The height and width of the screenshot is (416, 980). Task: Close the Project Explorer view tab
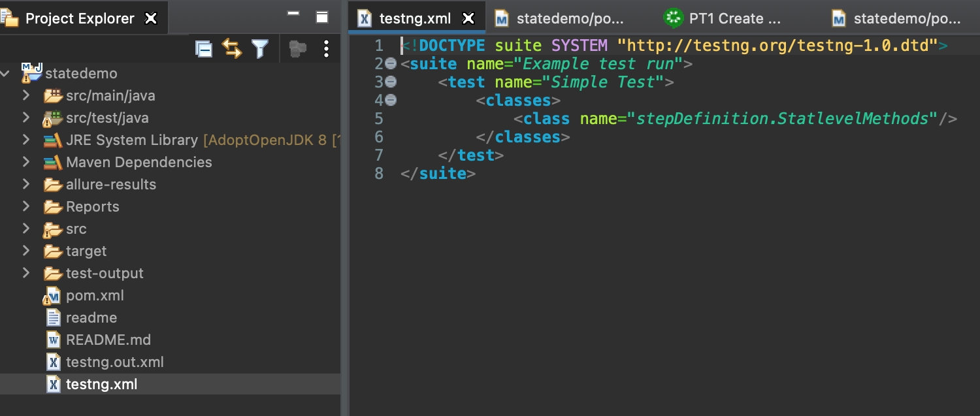151,18
